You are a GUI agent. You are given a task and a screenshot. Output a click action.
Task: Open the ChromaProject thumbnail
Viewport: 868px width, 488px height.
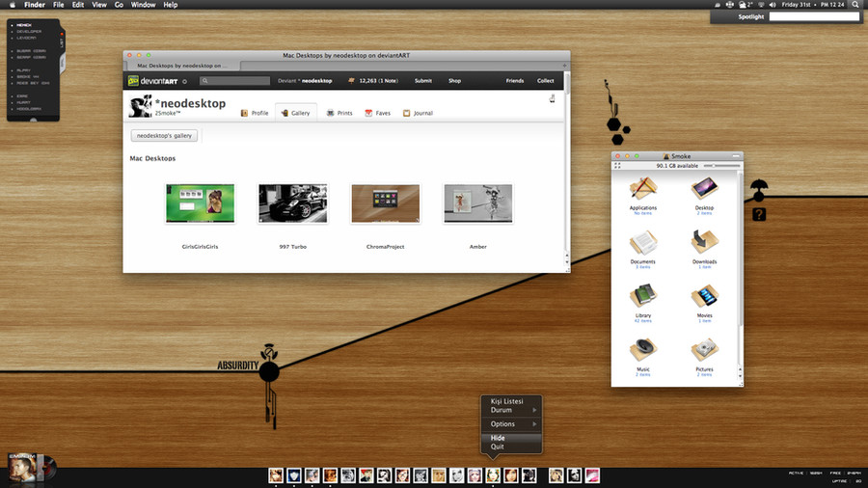(385, 203)
